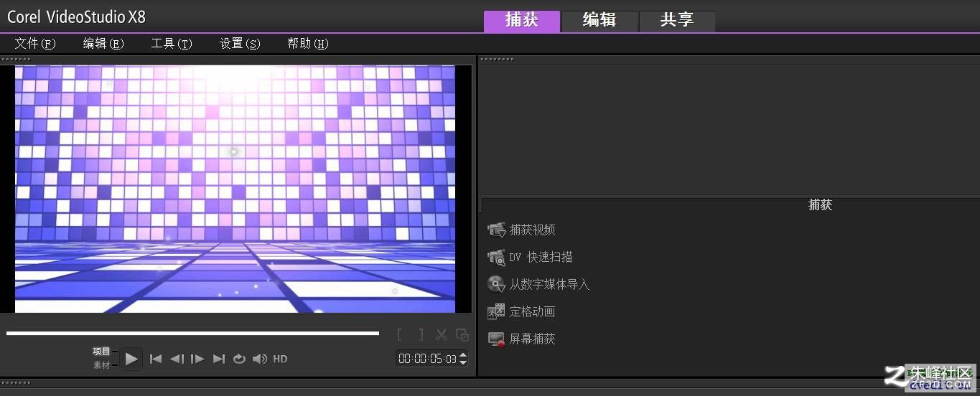Open the 捕获 step tab
Image resolution: width=980 pixels, height=396 pixels.
pos(521,21)
